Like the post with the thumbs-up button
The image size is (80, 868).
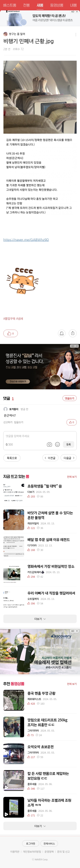[x=10, y=334]
